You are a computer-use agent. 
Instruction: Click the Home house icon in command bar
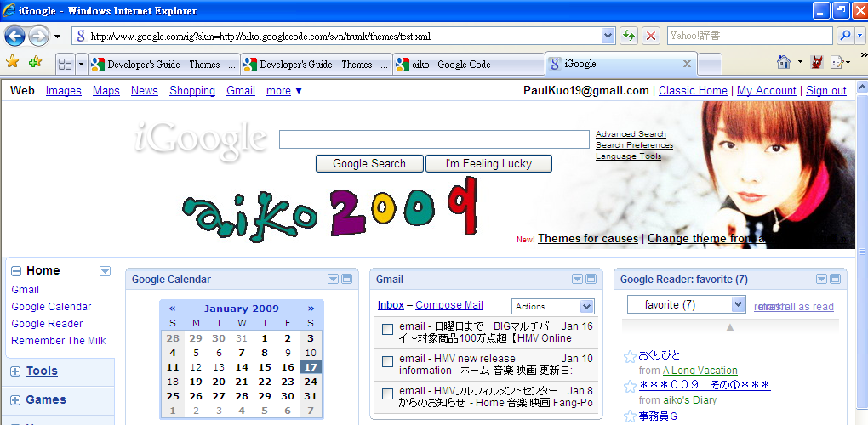point(784,62)
